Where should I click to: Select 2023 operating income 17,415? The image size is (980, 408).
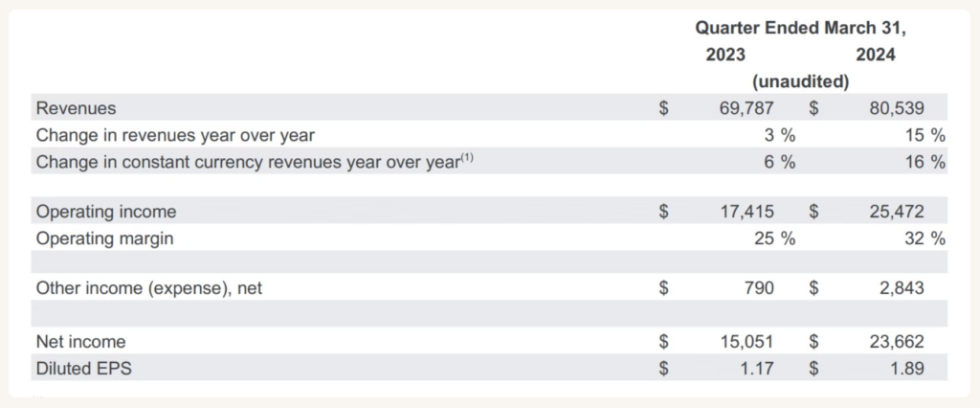(746, 212)
